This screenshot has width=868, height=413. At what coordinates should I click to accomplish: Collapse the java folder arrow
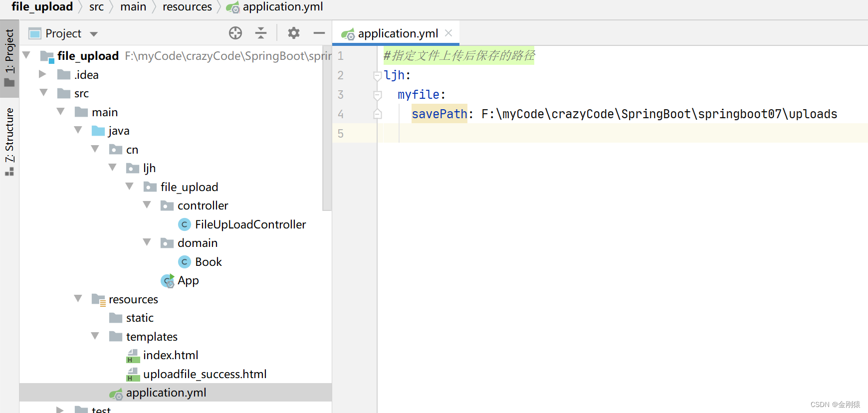[x=78, y=130]
